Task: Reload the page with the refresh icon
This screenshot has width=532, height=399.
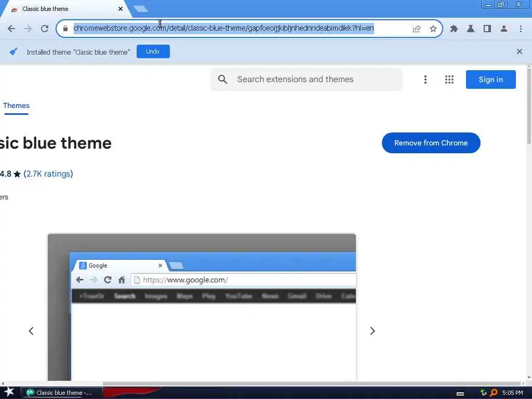Action: [45, 29]
